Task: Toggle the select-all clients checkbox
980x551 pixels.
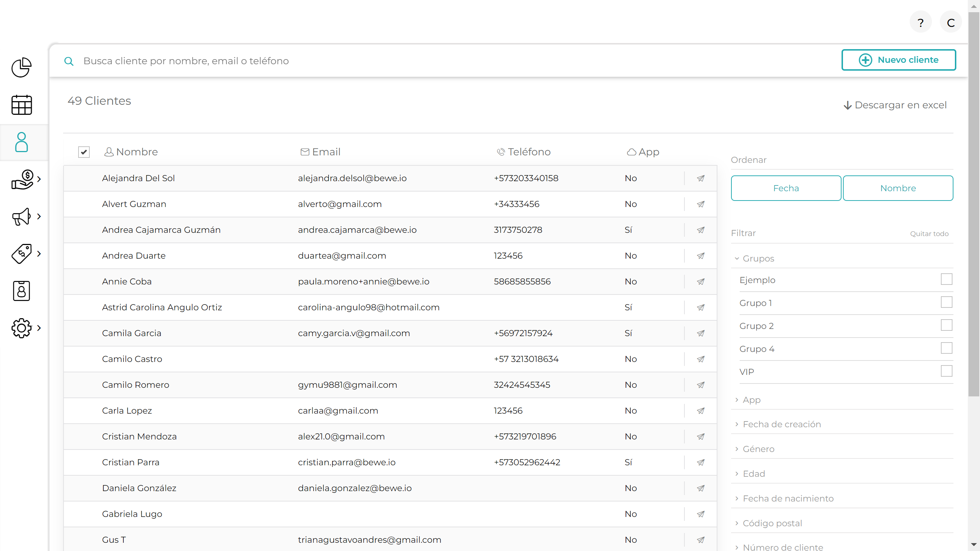Action: point(84,152)
